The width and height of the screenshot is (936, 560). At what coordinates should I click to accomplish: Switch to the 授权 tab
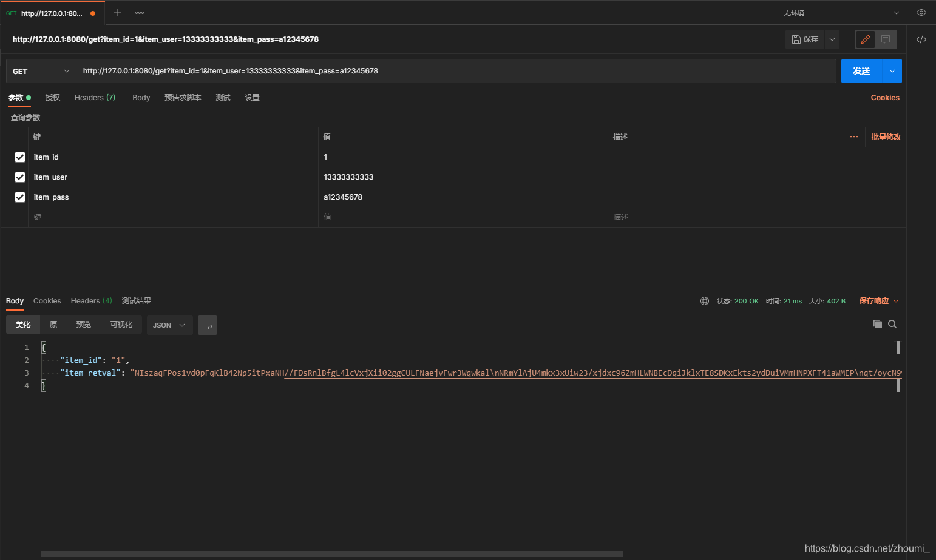tap(53, 98)
